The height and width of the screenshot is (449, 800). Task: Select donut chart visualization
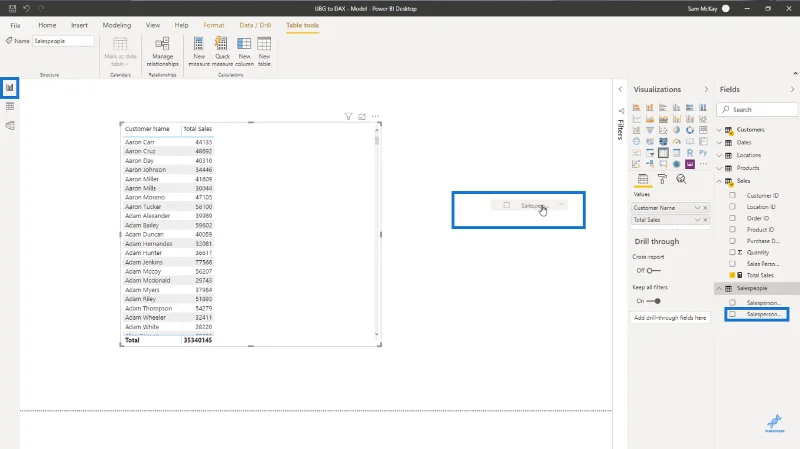pos(690,130)
